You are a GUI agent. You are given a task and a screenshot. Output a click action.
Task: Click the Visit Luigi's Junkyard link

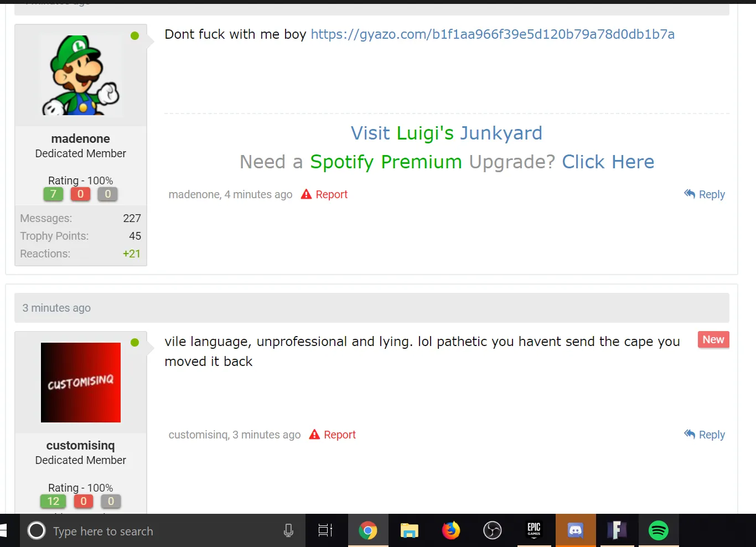click(x=447, y=133)
